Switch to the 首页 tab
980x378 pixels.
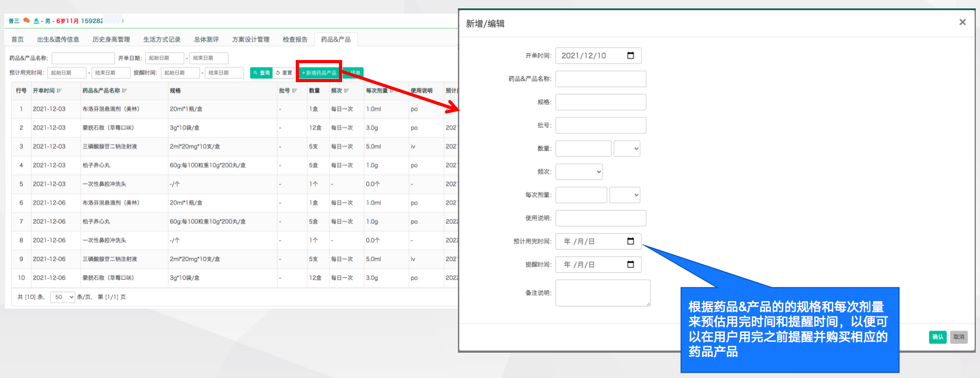point(17,39)
